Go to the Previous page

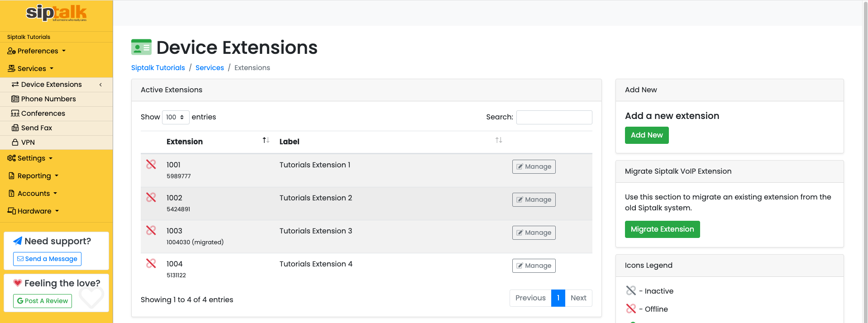(530, 298)
